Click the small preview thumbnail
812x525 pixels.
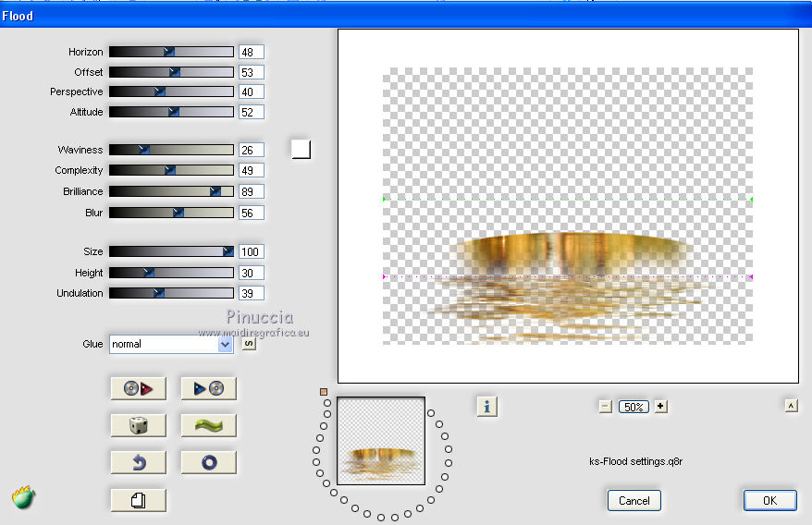[381, 441]
